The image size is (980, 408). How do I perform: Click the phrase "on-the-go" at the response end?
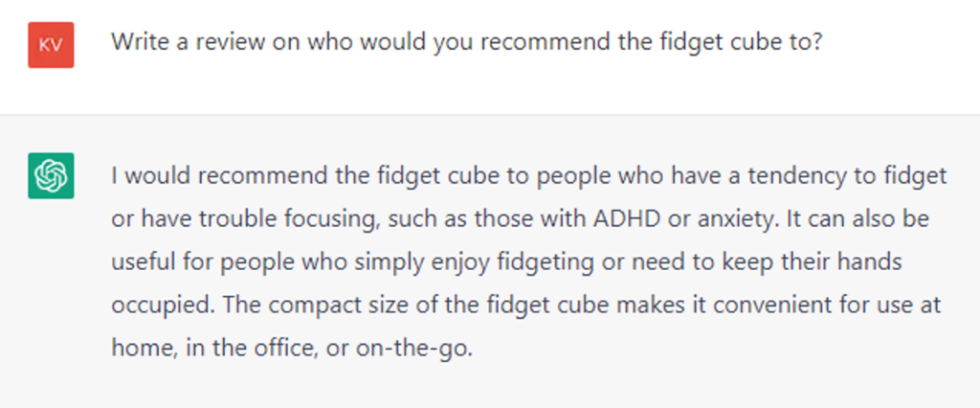pos(420,348)
